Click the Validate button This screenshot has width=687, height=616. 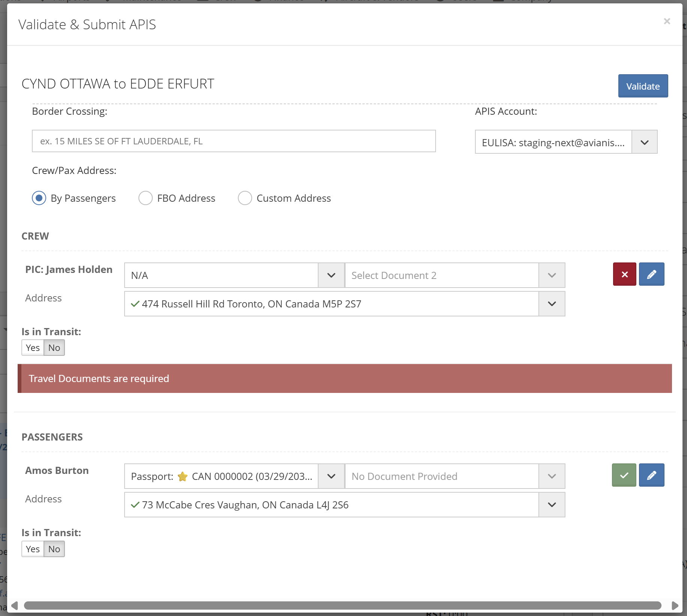[643, 86]
